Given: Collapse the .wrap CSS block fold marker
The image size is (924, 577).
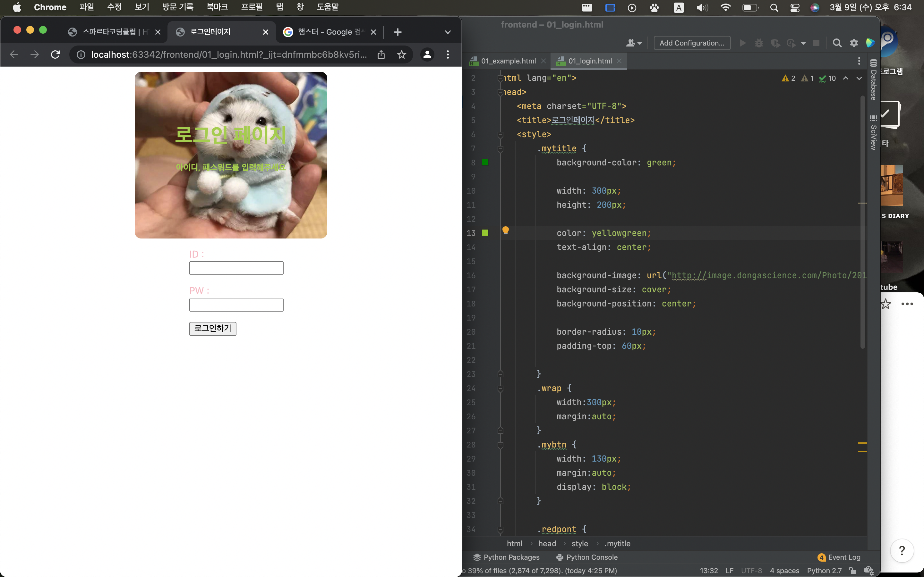Looking at the screenshot, I should [x=500, y=389].
